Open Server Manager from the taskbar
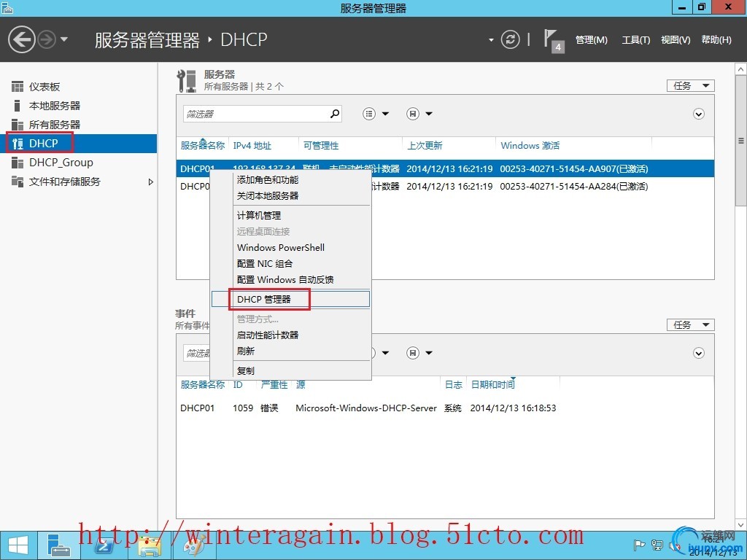Image resolution: width=747 pixels, height=560 pixels. pos(59,545)
